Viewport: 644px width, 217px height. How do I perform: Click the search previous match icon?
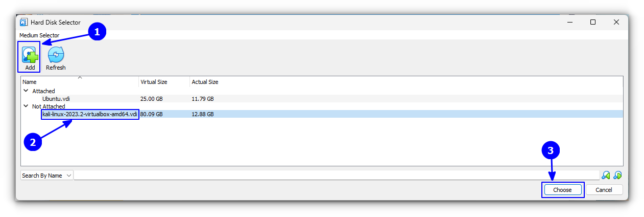606,176
